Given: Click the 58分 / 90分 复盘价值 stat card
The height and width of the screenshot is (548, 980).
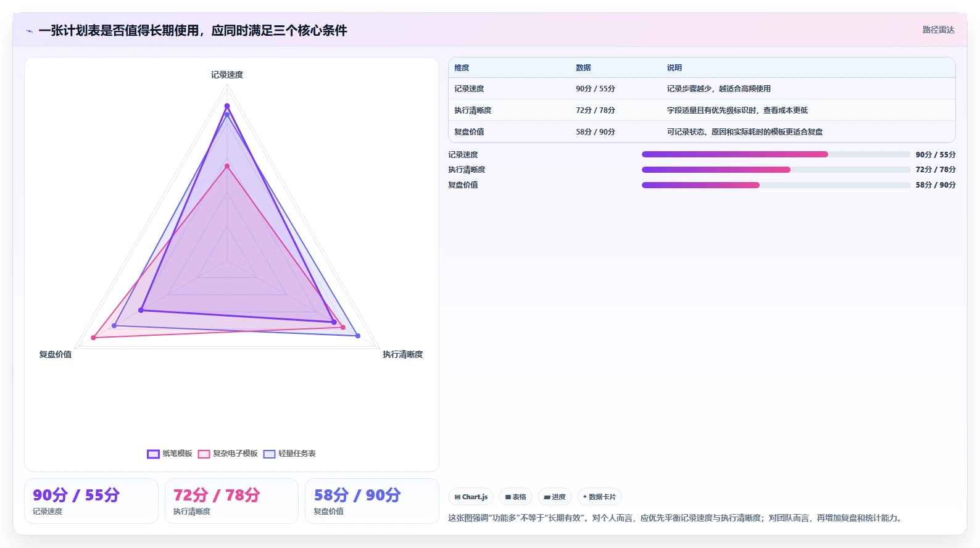Looking at the screenshot, I should pos(372,501).
